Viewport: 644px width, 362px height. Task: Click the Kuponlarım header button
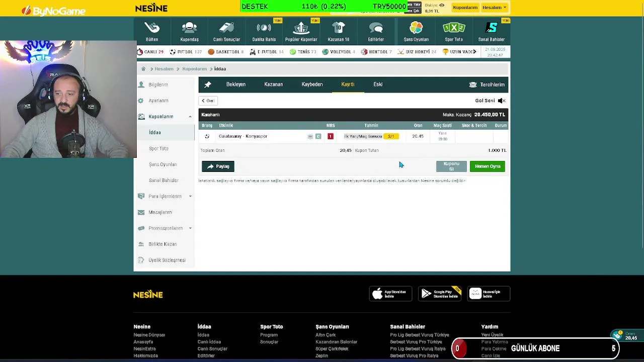pyautogui.click(x=465, y=8)
